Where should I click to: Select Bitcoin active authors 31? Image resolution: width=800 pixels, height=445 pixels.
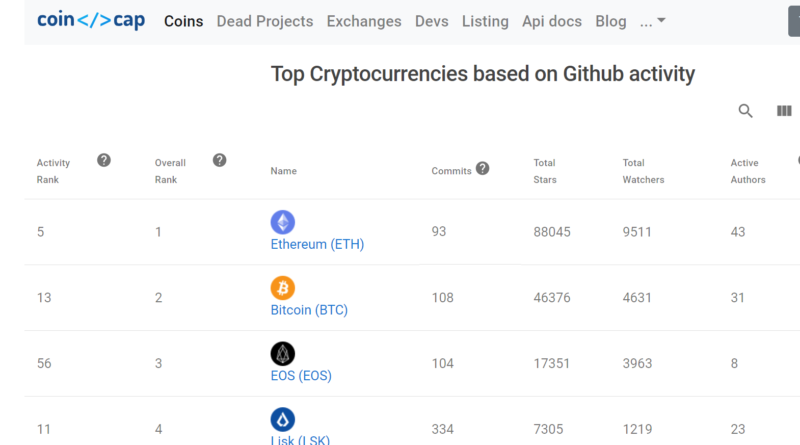coord(738,298)
